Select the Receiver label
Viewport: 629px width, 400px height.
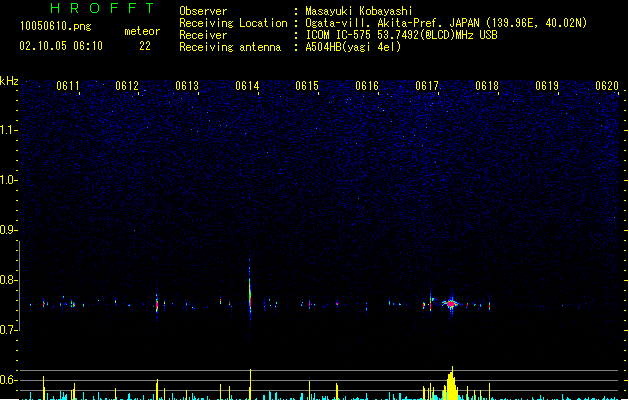[203, 35]
